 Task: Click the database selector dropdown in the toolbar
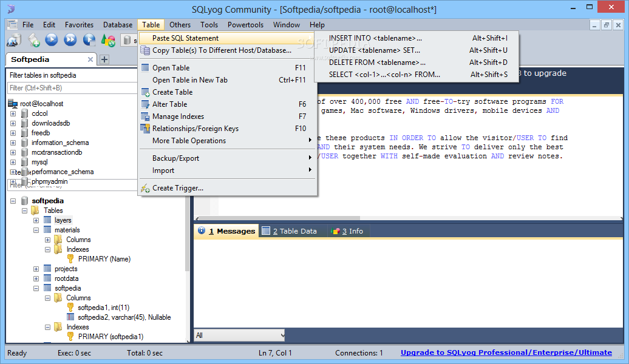click(x=129, y=40)
